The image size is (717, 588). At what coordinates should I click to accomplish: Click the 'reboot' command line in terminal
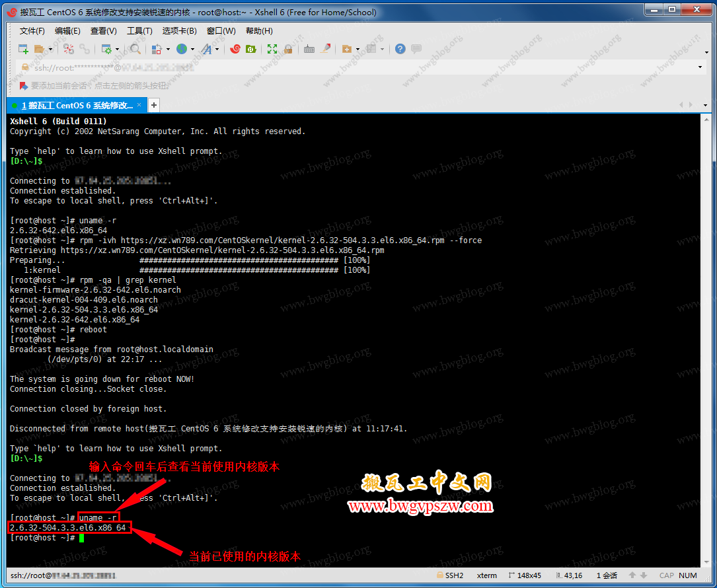(x=58, y=330)
